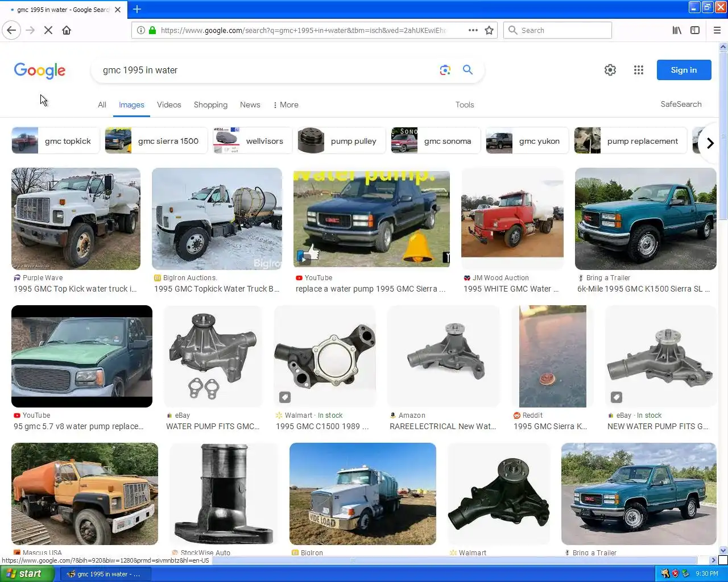Switch to the All results tab
Viewport: 728px width, 582px height.
pyautogui.click(x=102, y=105)
